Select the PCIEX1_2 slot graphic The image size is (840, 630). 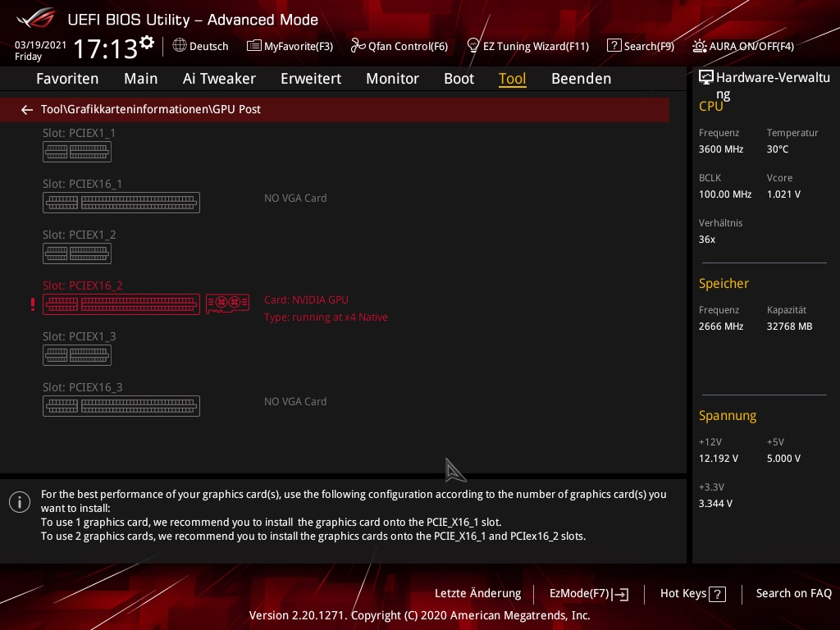click(x=77, y=253)
